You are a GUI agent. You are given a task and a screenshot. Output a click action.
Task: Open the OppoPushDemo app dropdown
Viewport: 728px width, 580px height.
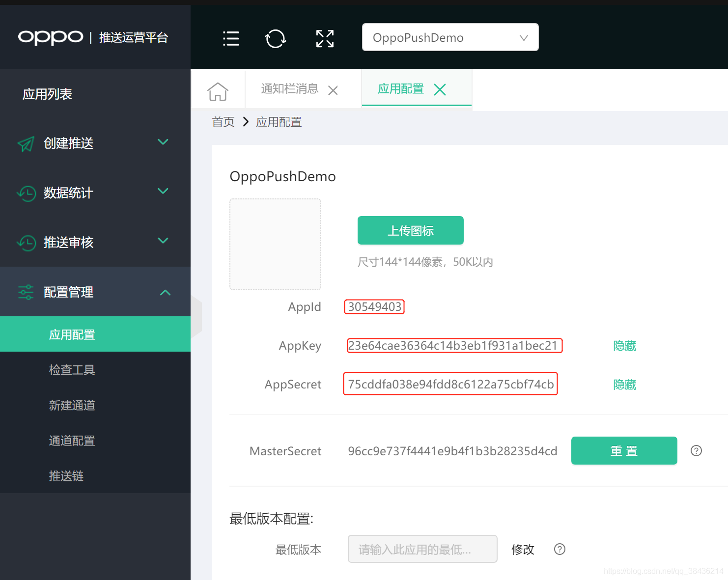(450, 37)
